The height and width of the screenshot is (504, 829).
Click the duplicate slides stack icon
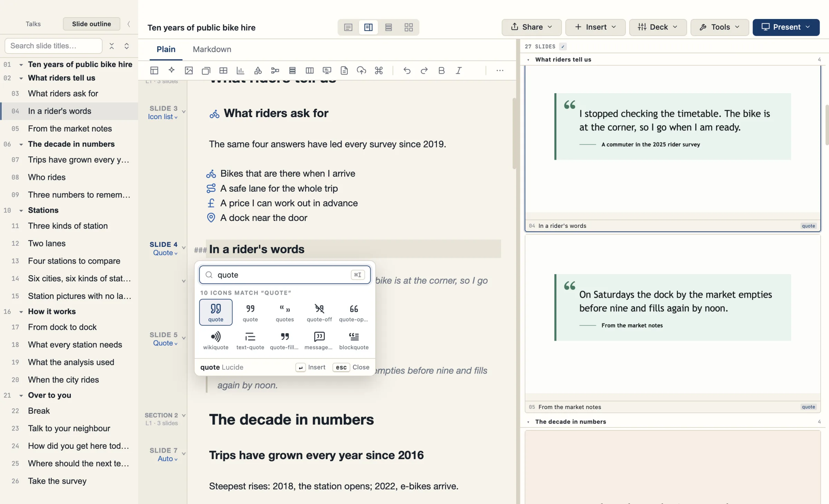click(206, 70)
